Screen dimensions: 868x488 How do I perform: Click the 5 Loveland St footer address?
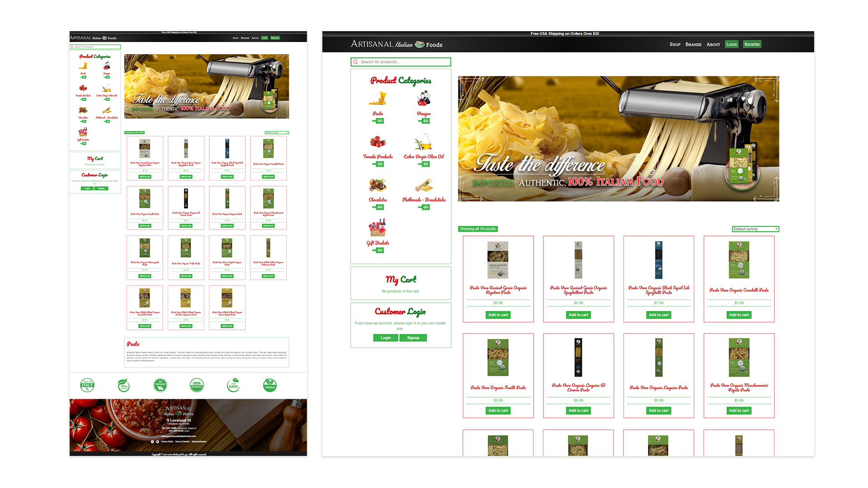point(179,420)
